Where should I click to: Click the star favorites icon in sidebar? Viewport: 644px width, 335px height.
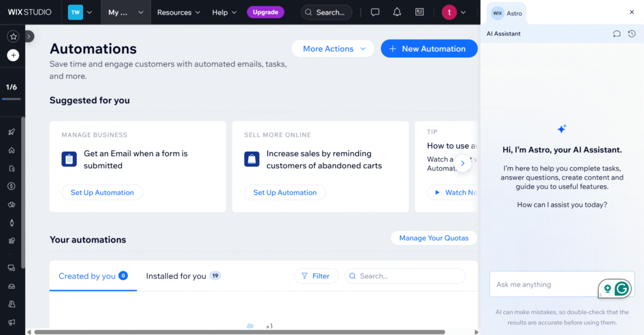13,37
